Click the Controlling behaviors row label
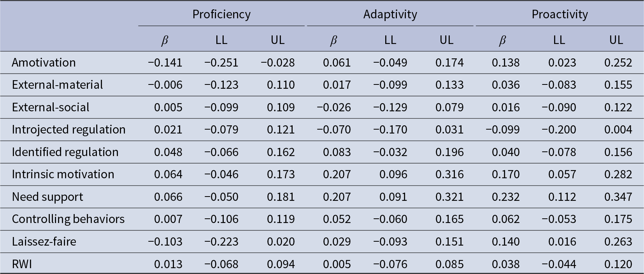Image resolution: width=644 pixels, height=274 pixels. (68, 219)
